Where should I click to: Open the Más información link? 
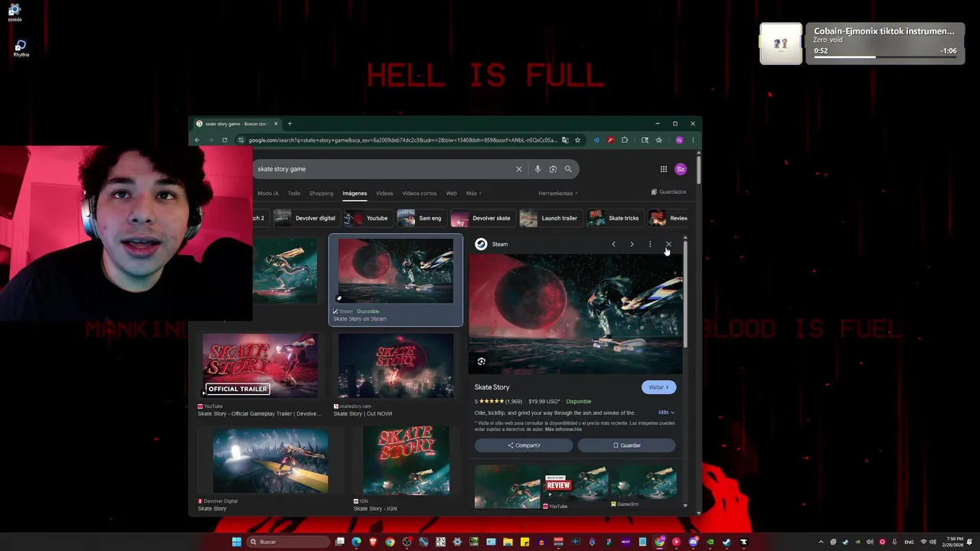click(563, 429)
